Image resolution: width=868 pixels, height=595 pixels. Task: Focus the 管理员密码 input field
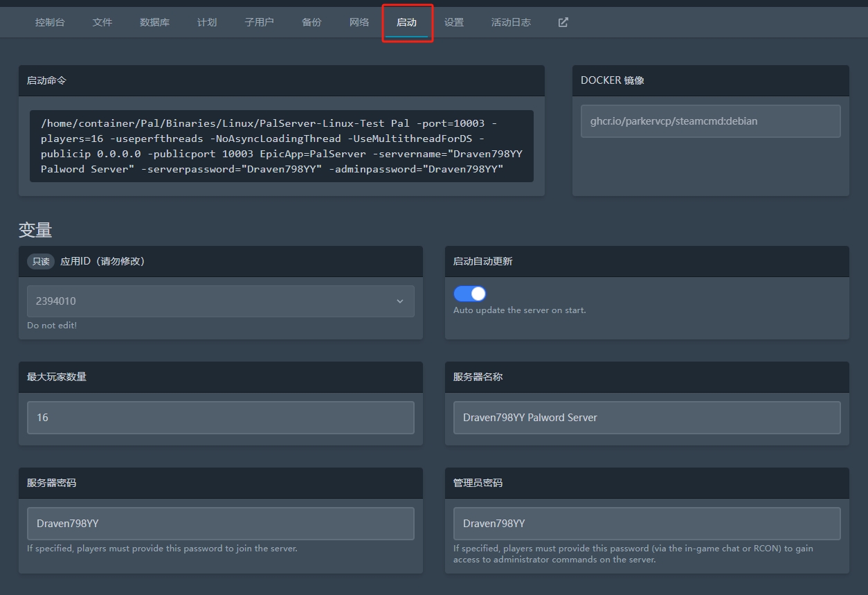point(647,524)
